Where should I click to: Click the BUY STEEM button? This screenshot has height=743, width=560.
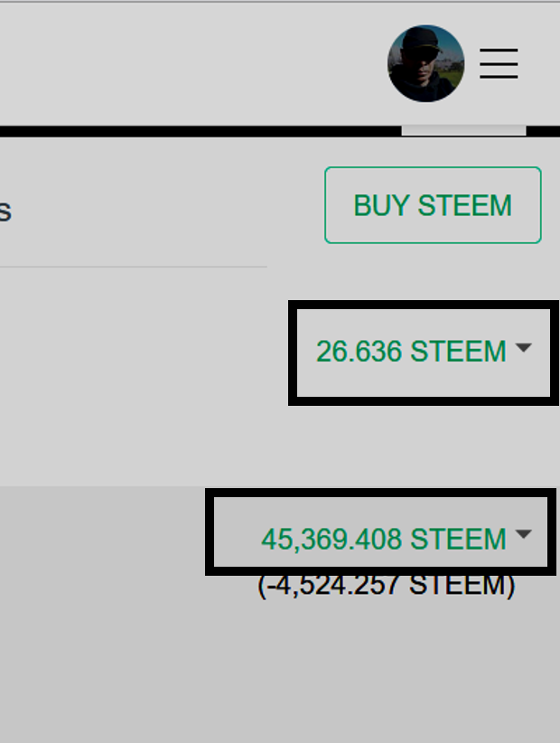[433, 205]
